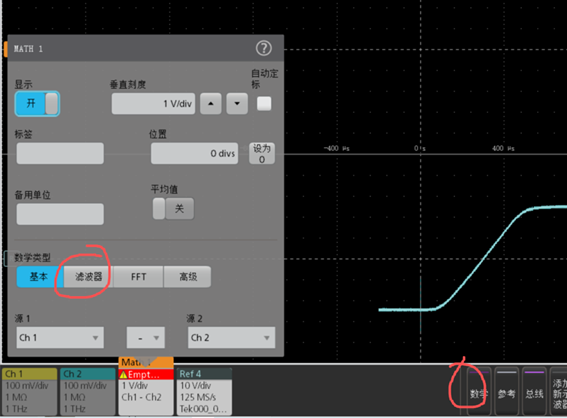Add a new reference waveform button

point(506,392)
